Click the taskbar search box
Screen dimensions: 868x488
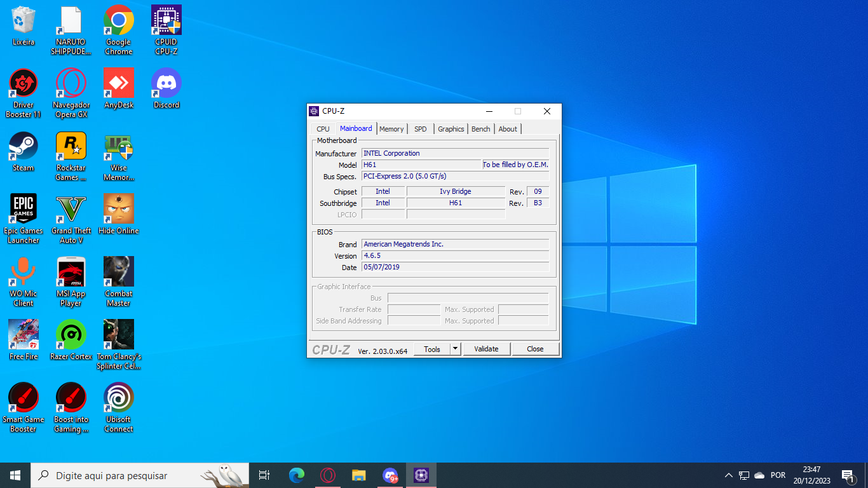pos(140,475)
